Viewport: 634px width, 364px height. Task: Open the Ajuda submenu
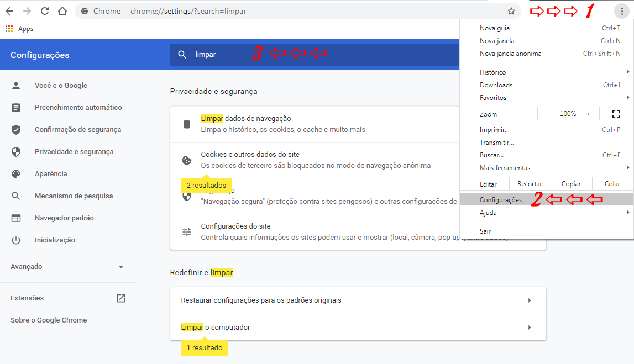point(547,213)
